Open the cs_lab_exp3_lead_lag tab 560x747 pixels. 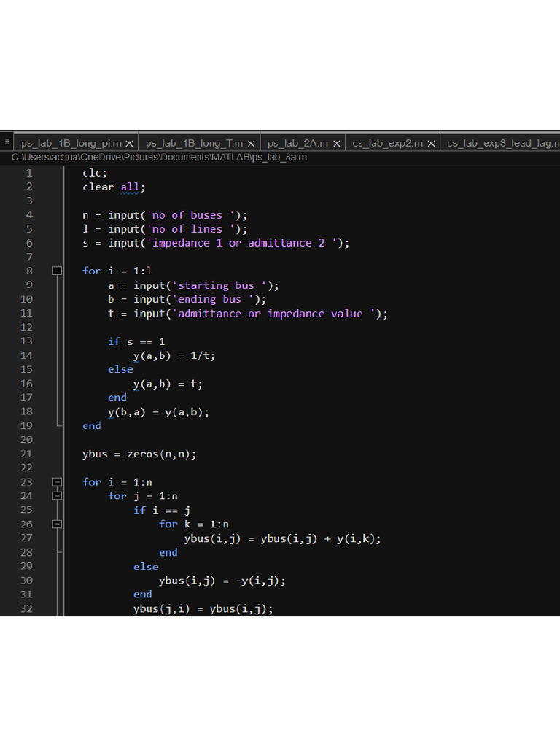click(x=503, y=144)
